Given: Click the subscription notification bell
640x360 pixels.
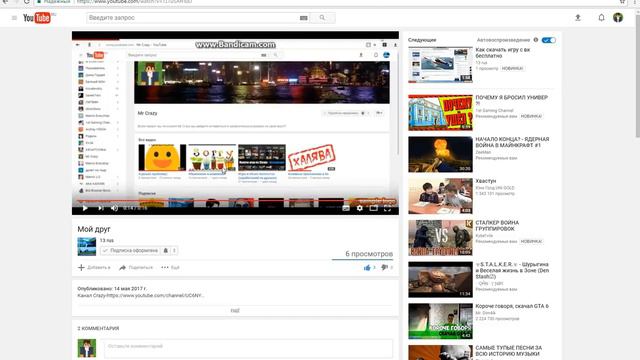Looking at the screenshot, I should pyautogui.click(x=166, y=251).
